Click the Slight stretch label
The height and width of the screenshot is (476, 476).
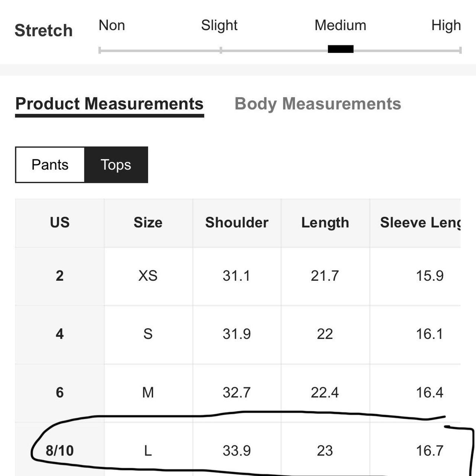tap(219, 25)
